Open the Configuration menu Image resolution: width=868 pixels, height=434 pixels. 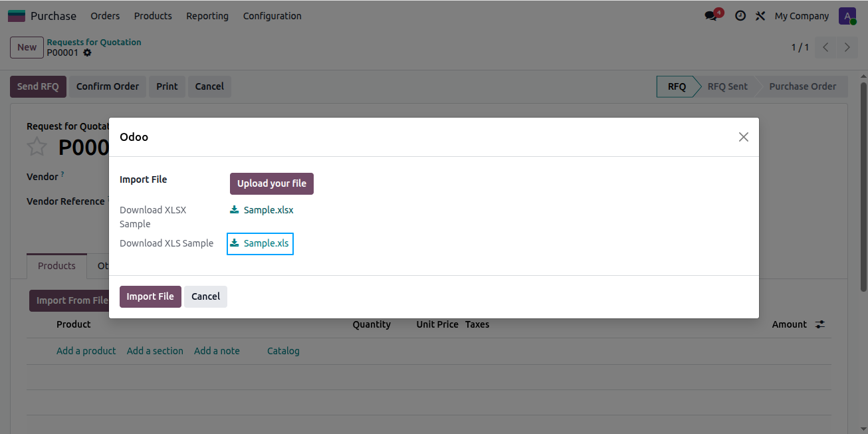(x=272, y=16)
